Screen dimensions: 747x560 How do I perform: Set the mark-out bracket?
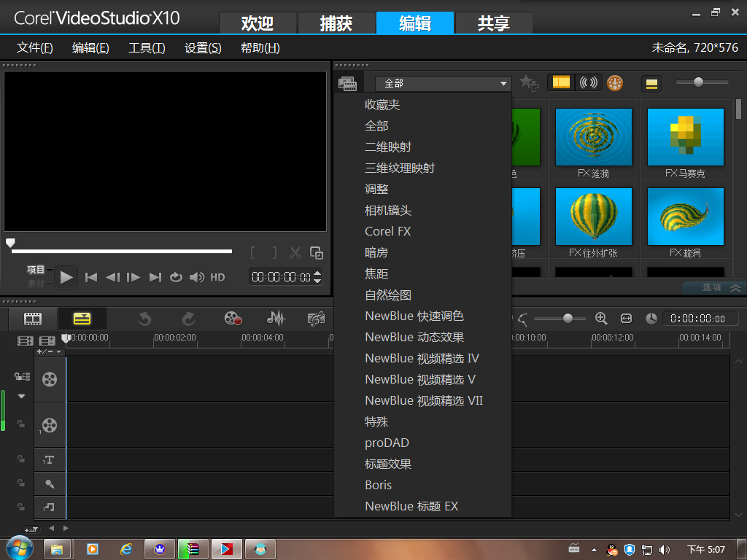pos(274,253)
